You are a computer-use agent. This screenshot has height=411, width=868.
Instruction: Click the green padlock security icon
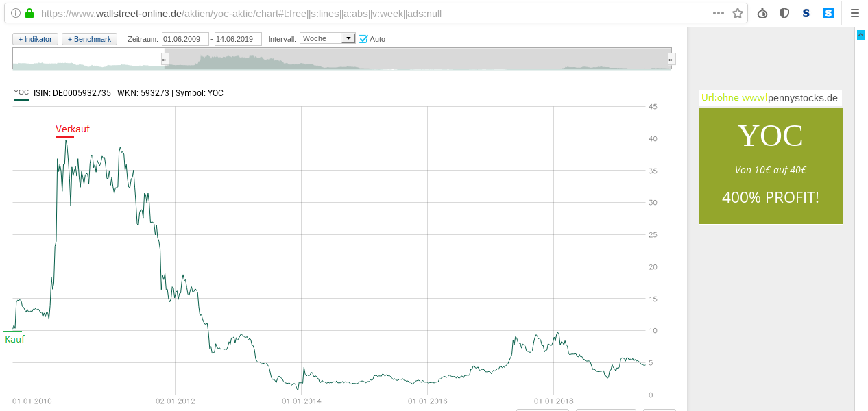point(29,13)
